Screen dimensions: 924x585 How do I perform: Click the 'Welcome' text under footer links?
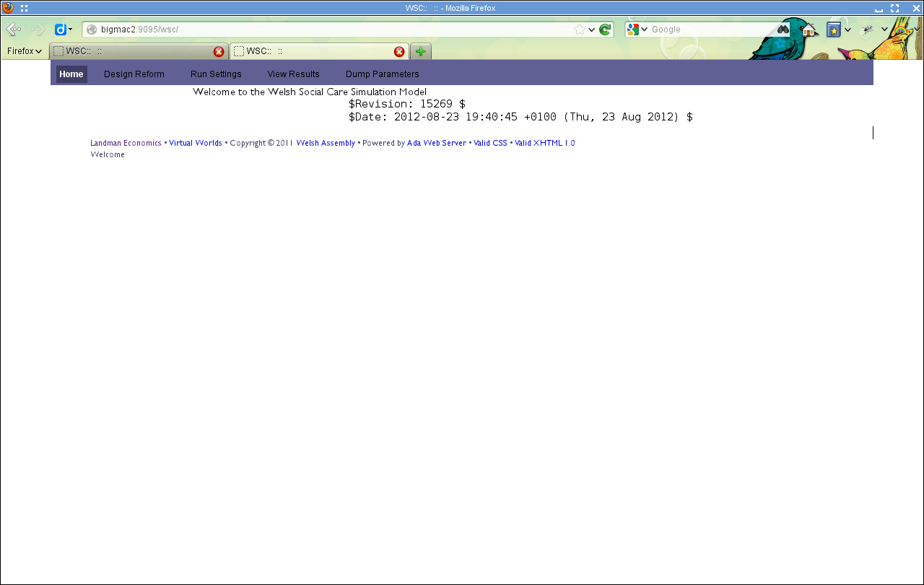pos(108,154)
